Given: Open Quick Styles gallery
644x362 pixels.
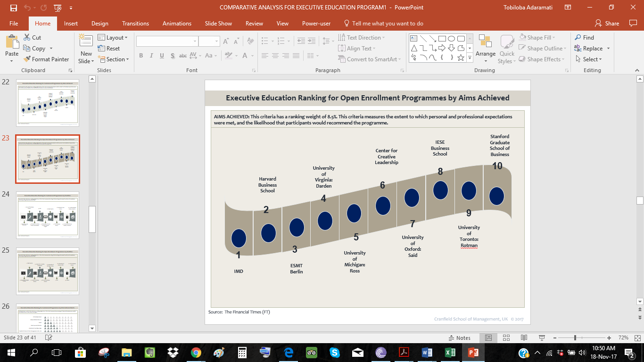Looking at the screenshot, I should [507, 49].
